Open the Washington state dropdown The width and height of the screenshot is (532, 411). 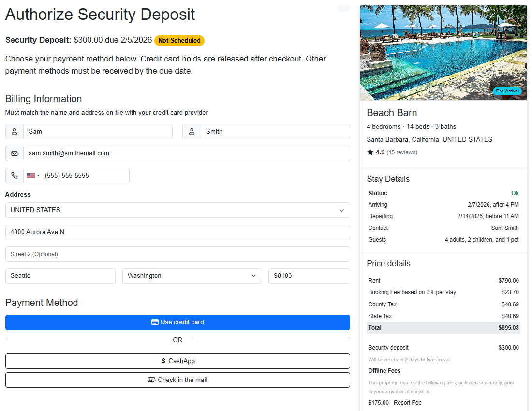[x=192, y=275]
